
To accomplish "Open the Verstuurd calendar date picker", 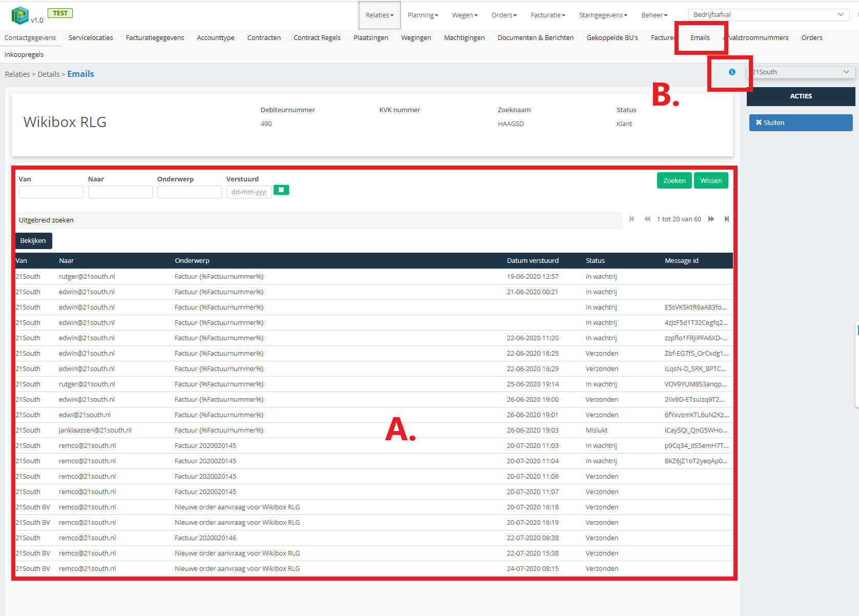I will point(281,190).
